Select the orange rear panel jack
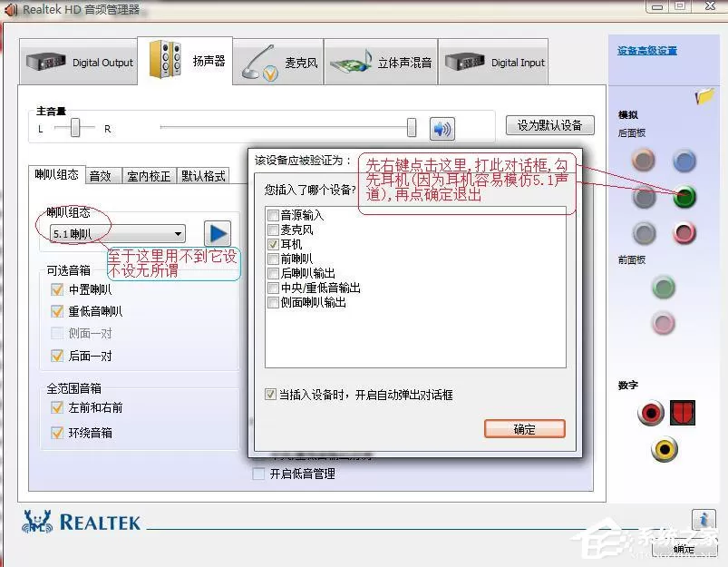This screenshot has height=567, width=728. 643,161
